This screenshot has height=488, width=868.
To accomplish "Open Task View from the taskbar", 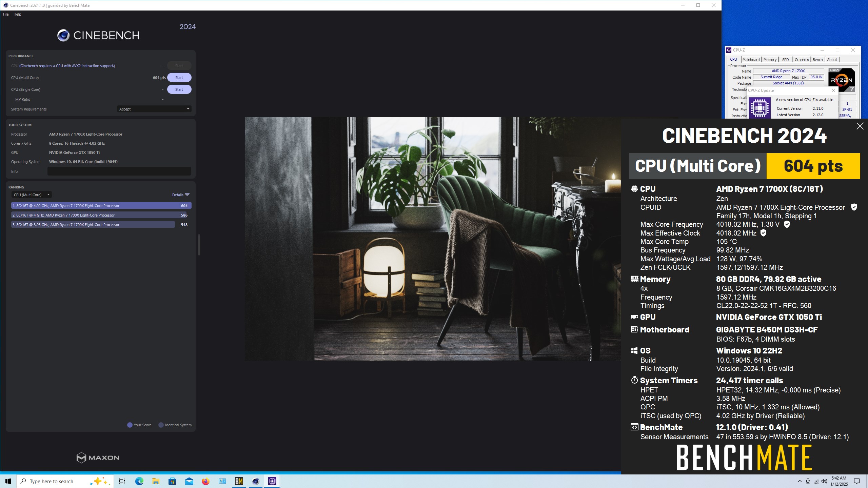I will [x=122, y=481].
